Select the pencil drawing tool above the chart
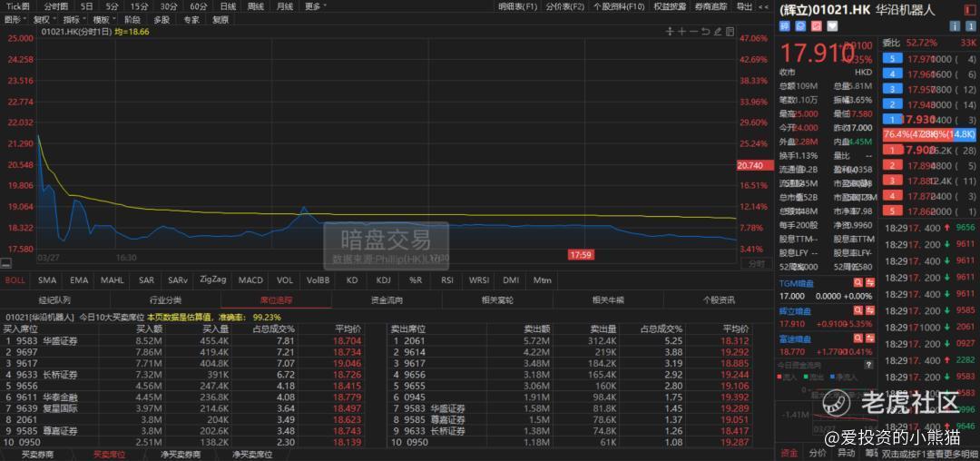The image size is (980, 461). pos(717,31)
